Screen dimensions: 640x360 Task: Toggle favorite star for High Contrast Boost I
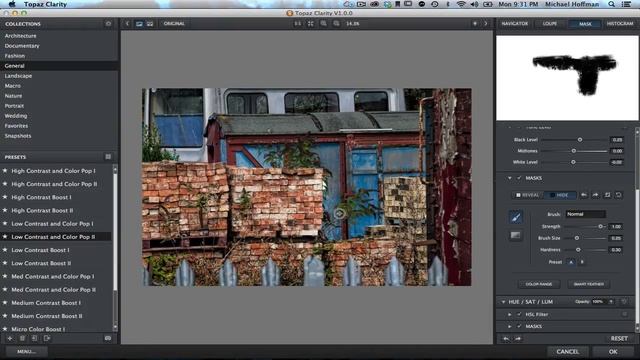coord(5,197)
